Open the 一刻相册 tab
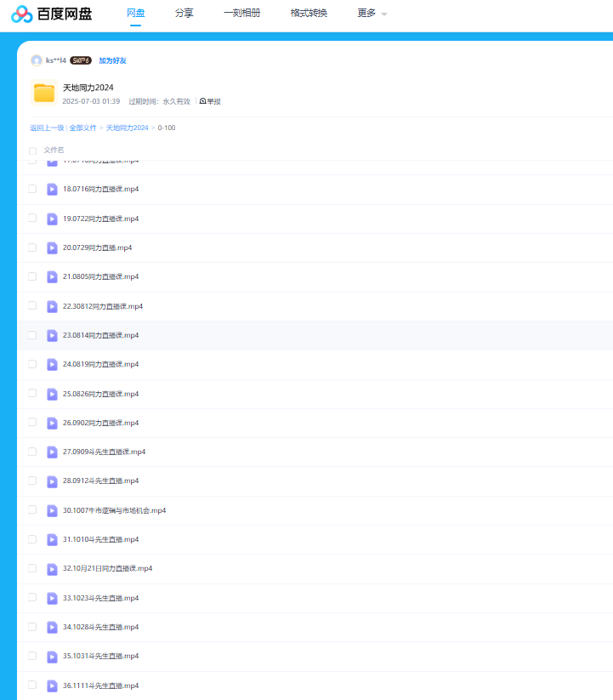 click(x=241, y=14)
